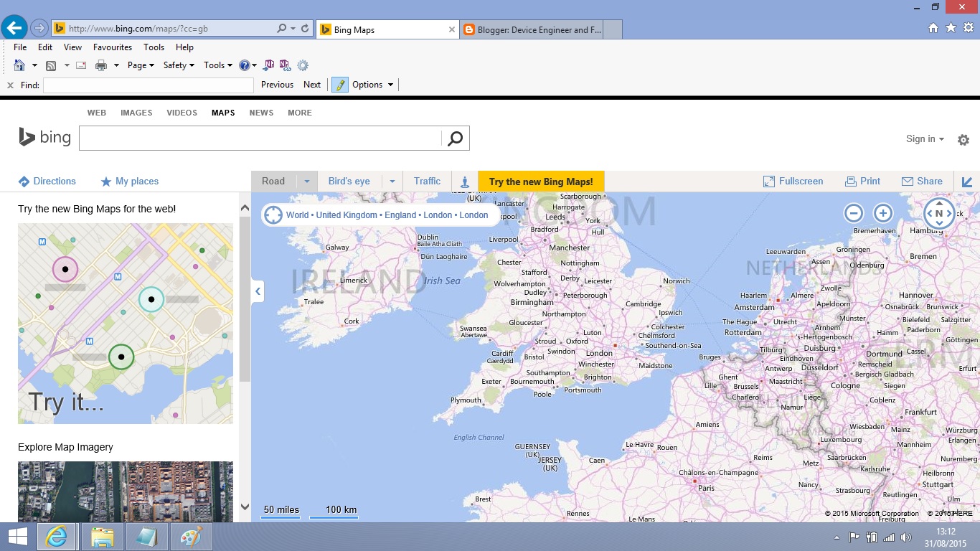Viewport: 980px width, 551px height.
Task: Click inside the Find text field
Action: [x=149, y=85]
